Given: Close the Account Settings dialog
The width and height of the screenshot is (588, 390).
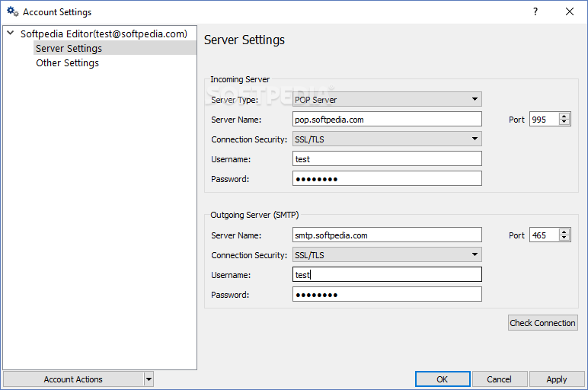Looking at the screenshot, I should coord(570,11).
